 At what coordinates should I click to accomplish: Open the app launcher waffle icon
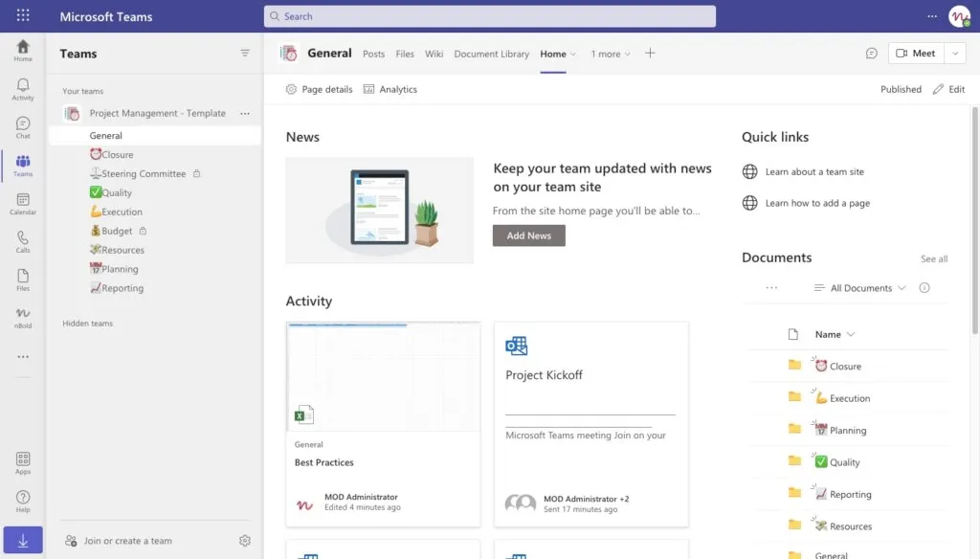[x=23, y=15]
